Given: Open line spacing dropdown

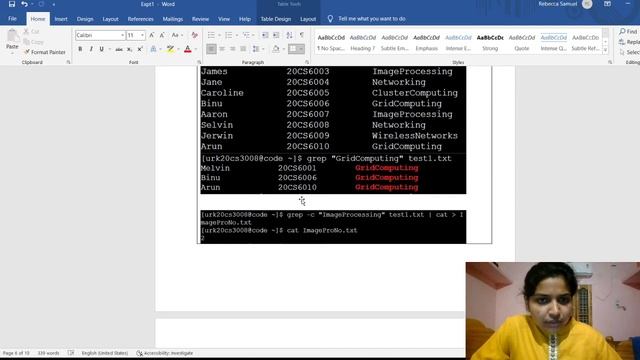Looking at the screenshot, I should [258, 49].
